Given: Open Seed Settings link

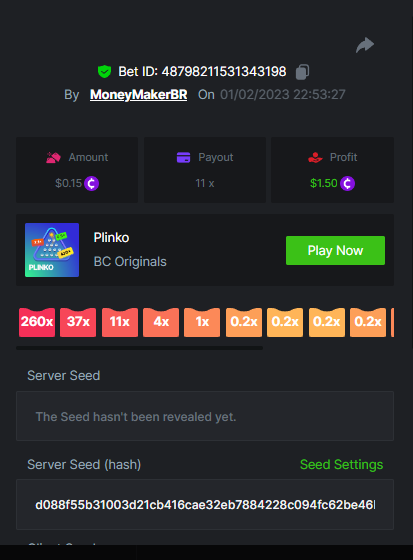Looking at the screenshot, I should pyautogui.click(x=341, y=464).
